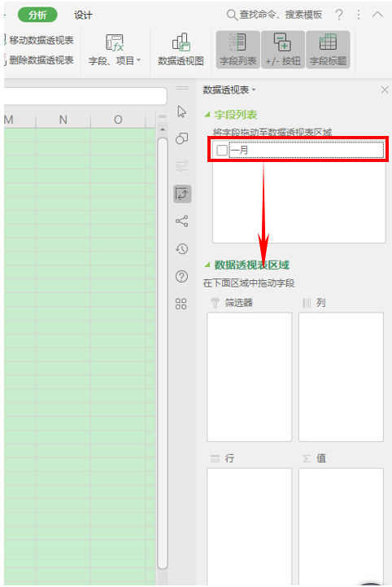Open the 数据透视表 panel title dropdown
Image resolution: width=392 pixels, height=587 pixels.
[229, 90]
